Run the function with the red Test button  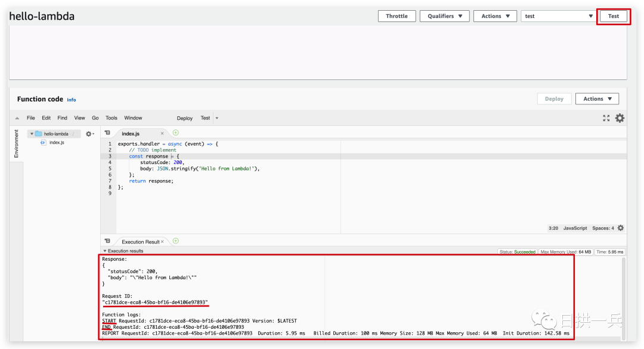614,16
